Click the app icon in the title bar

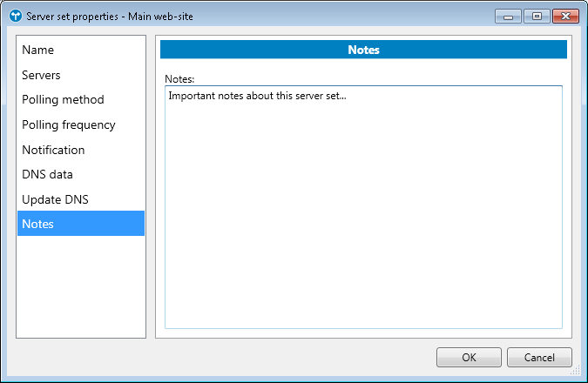[15, 16]
